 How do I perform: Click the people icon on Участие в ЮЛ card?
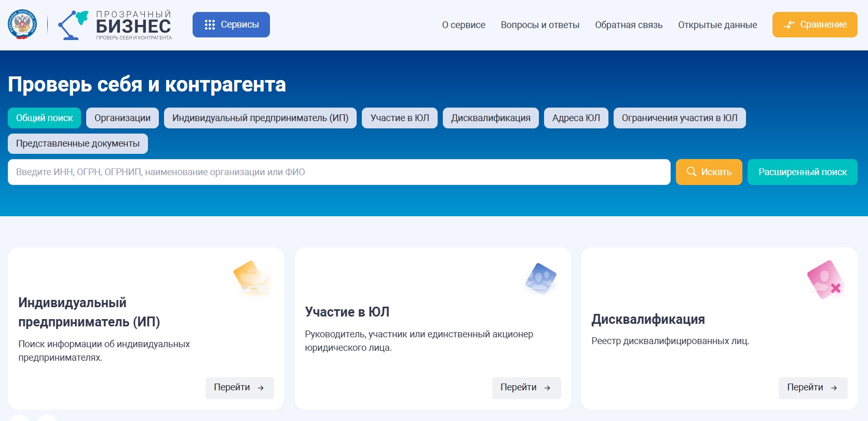click(540, 279)
